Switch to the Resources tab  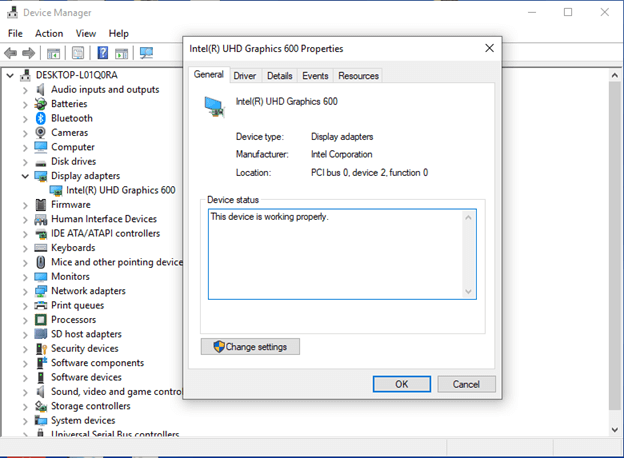[x=358, y=76]
